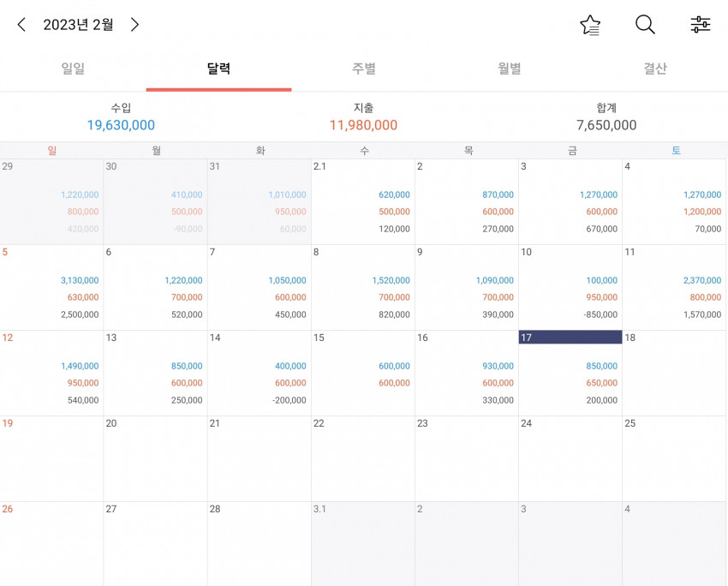The width and height of the screenshot is (728, 586).
Task: Select day 20 cell
Action: click(x=156, y=458)
